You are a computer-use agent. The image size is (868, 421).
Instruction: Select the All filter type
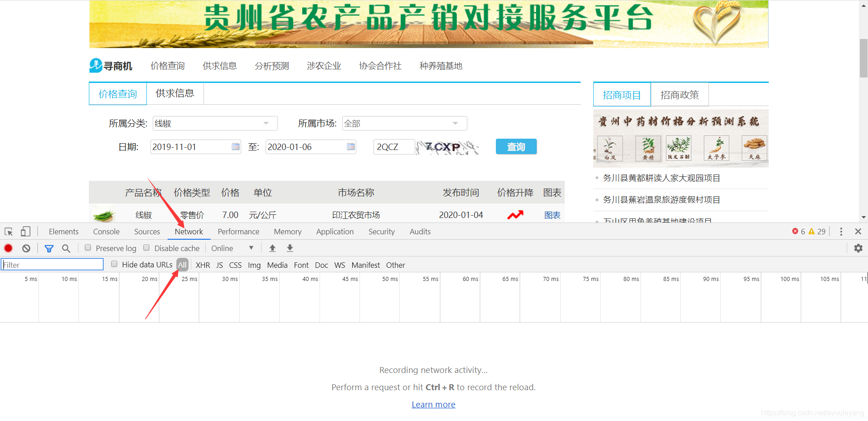pos(182,265)
